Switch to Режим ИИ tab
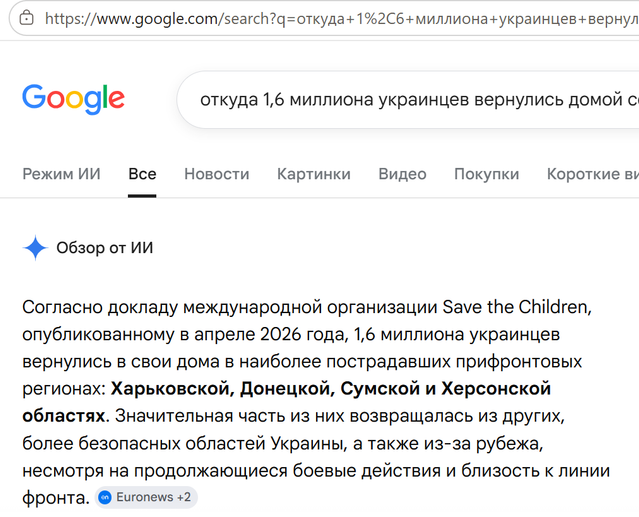639x517 pixels. [x=61, y=174]
